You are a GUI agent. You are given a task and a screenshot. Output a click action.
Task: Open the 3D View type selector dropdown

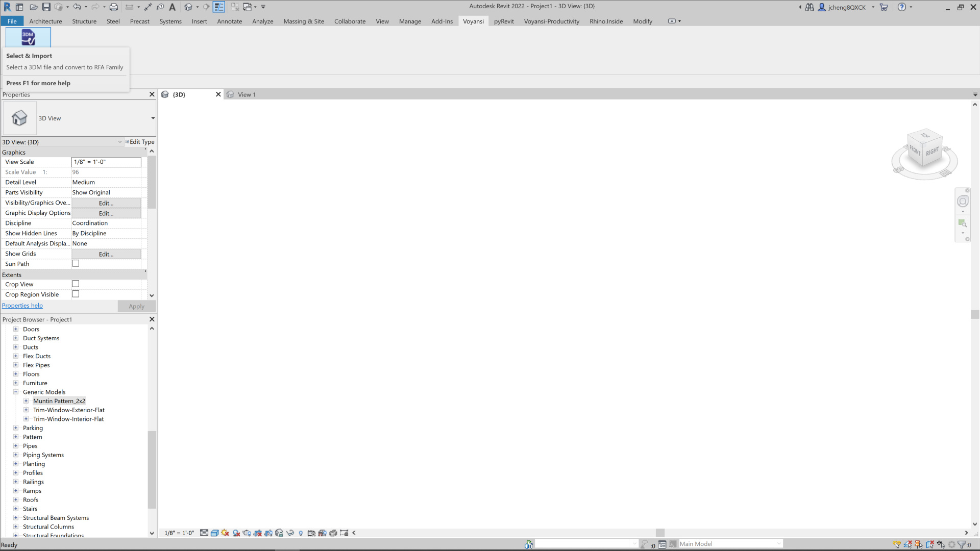click(153, 118)
